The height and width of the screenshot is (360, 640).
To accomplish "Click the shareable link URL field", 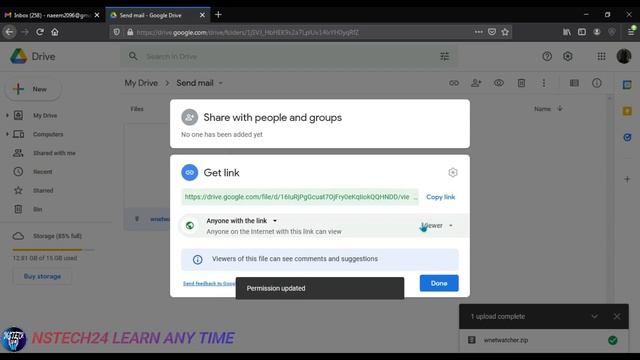I will pyautogui.click(x=300, y=197).
